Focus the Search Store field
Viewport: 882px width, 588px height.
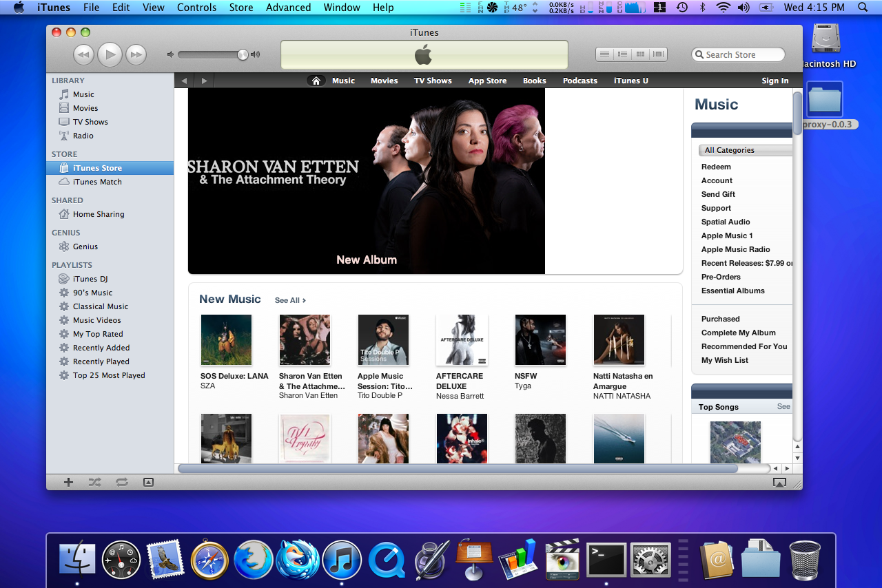point(738,54)
